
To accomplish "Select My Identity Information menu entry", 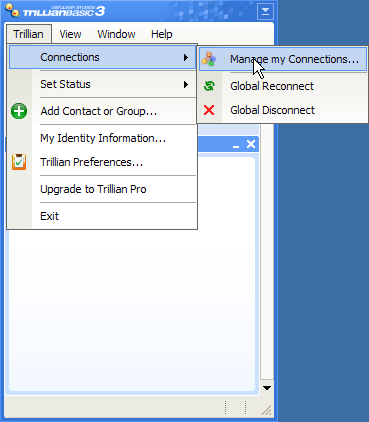I will (103, 138).
